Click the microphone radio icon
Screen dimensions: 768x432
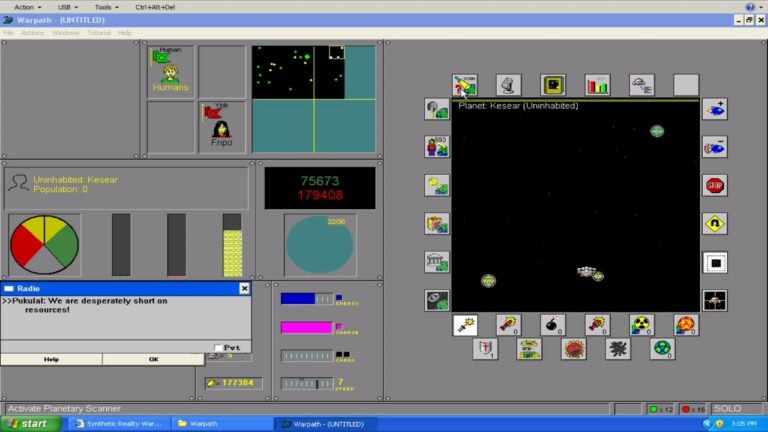[508, 85]
